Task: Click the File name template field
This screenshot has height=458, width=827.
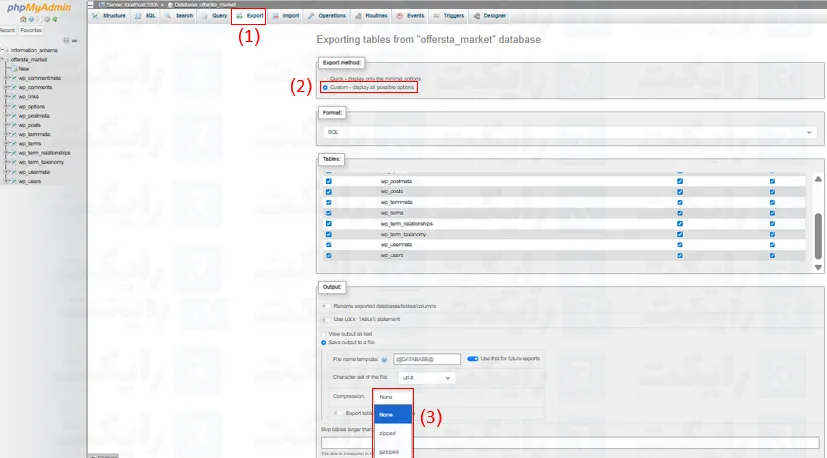Action: coord(426,359)
